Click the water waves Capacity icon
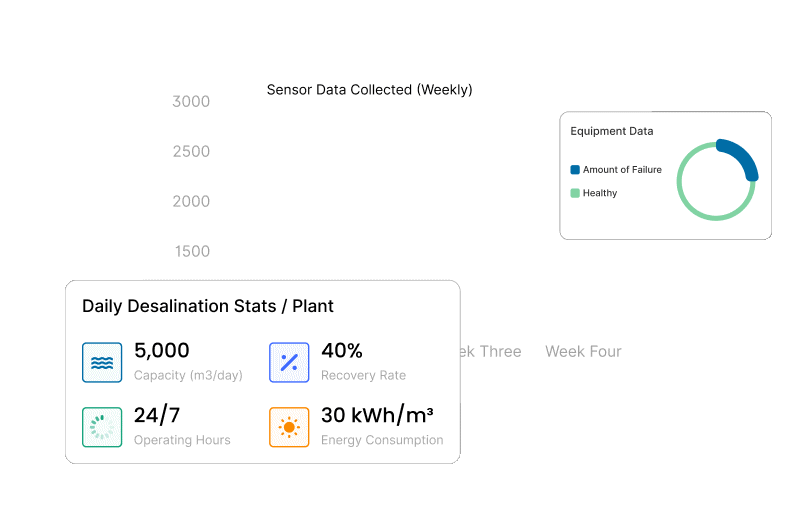807x512 pixels. pyautogui.click(x=101, y=362)
